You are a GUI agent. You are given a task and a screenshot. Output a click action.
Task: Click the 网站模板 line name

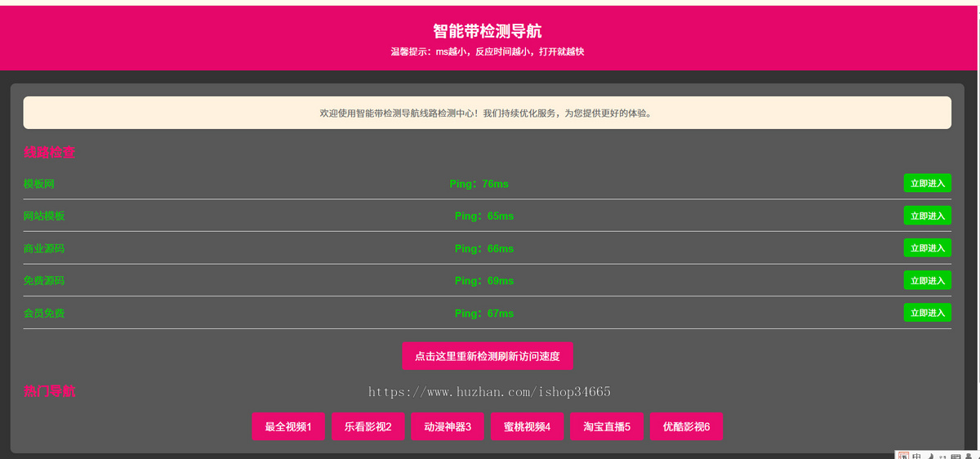coord(44,216)
